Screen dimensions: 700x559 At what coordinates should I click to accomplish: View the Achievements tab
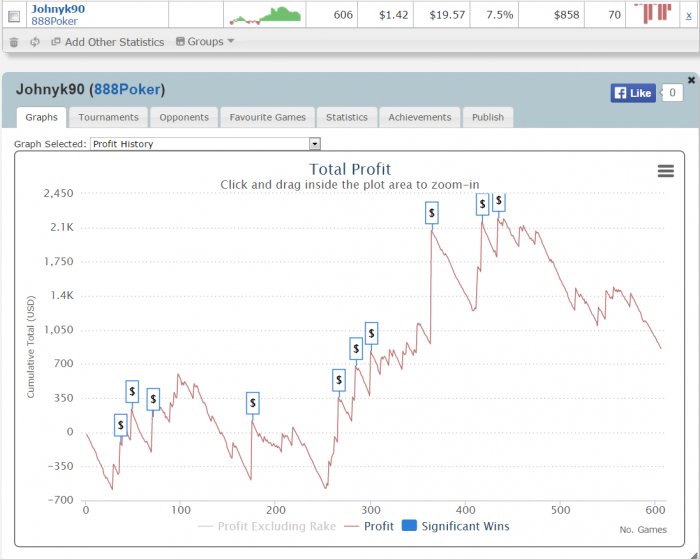pyautogui.click(x=420, y=117)
